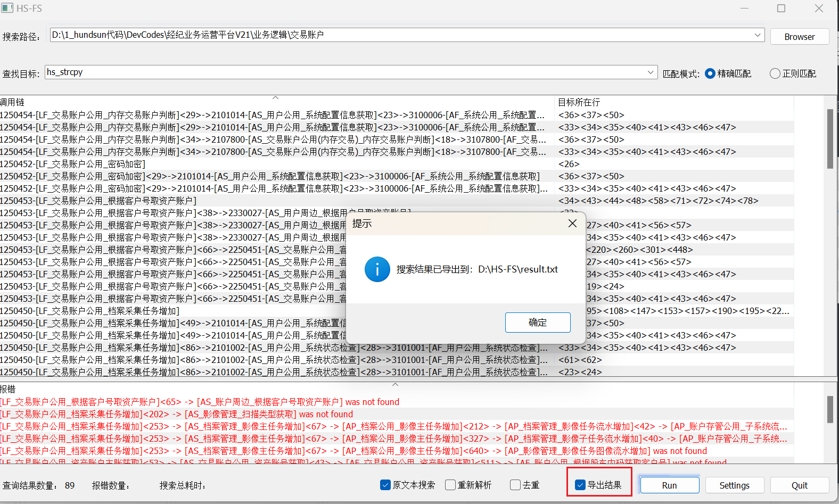Open Settings
Image resolution: width=839 pixels, height=504 pixels.
pos(734,485)
